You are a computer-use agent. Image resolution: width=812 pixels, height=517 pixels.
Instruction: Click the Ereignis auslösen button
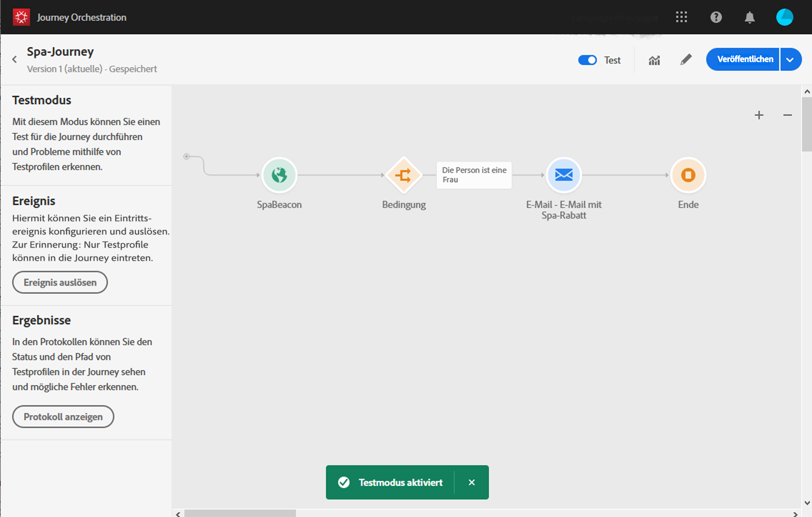point(60,282)
